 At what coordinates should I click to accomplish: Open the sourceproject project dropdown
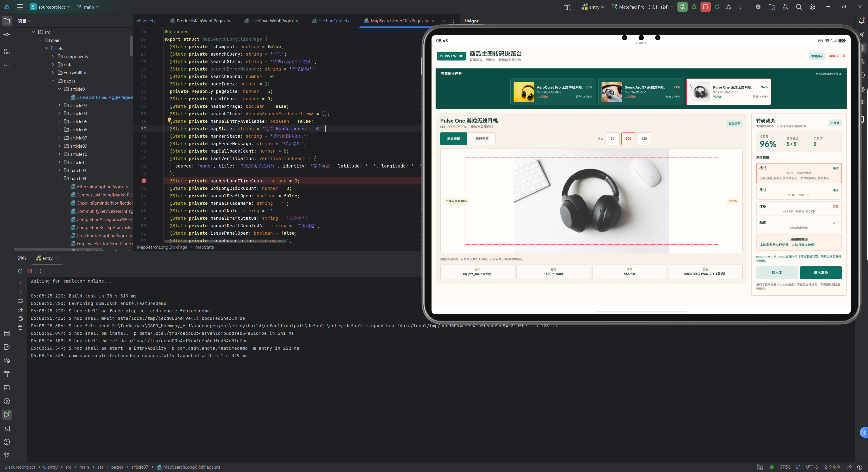(50, 7)
